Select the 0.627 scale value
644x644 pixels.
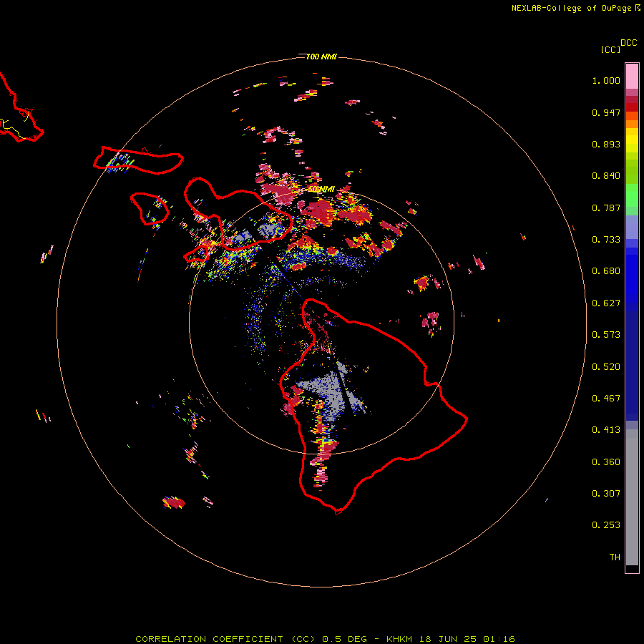tap(606, 303)
